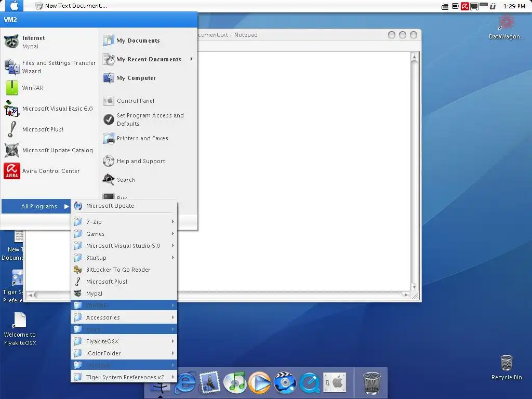Screen dimensions: 532x399
Task: Open Windows Media Player dock icon
Action: [260, 382]
